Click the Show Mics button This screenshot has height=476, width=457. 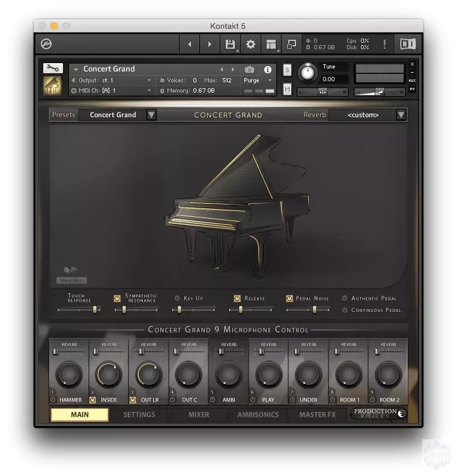pyautogui.click(x=71, y=281)
